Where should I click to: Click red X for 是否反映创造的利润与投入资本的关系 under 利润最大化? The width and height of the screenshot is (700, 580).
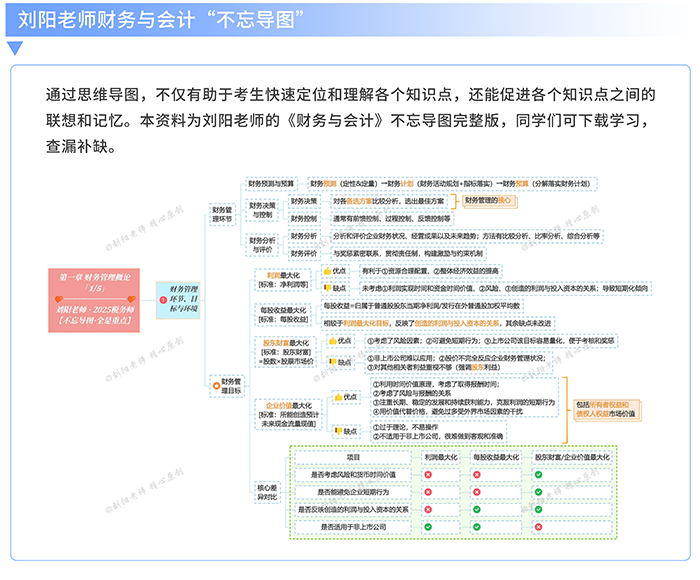428,509
